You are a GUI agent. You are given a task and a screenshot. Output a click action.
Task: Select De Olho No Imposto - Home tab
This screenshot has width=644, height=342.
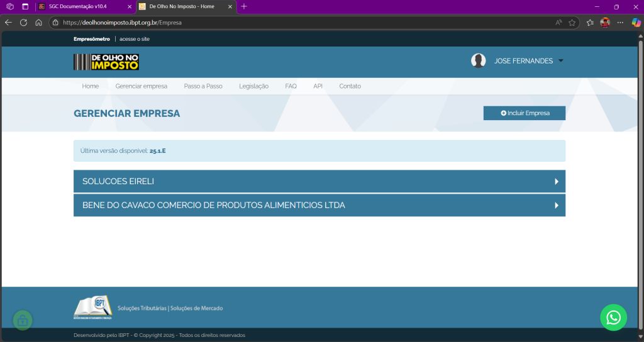(x=186, y=6)
